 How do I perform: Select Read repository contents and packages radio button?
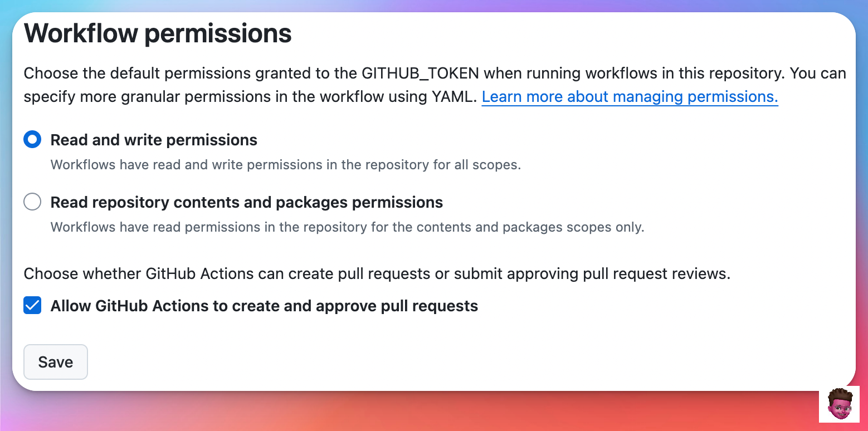click(32, 202)
